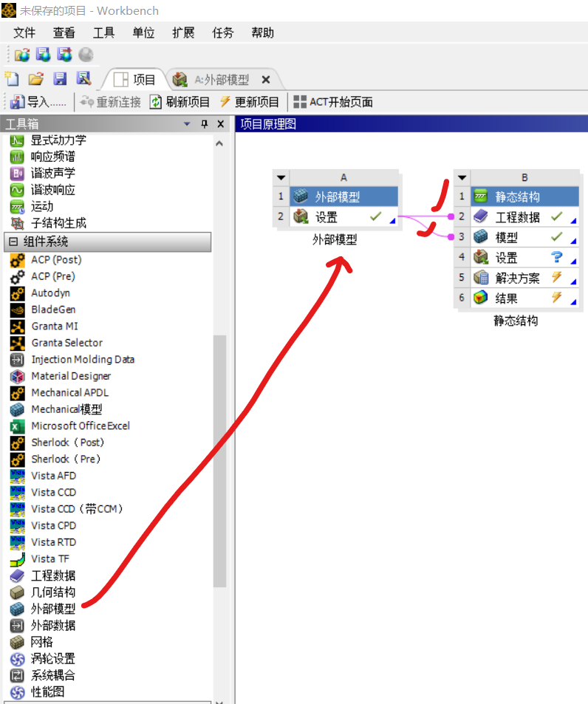
Task: Collapse the 组件系统 section
Action: pos(13,242)
